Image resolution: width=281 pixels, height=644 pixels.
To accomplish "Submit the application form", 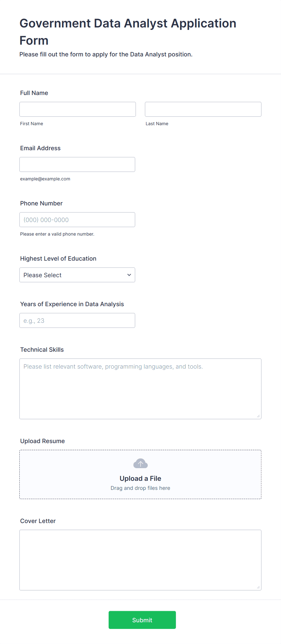I will click(x=142, y=620).
